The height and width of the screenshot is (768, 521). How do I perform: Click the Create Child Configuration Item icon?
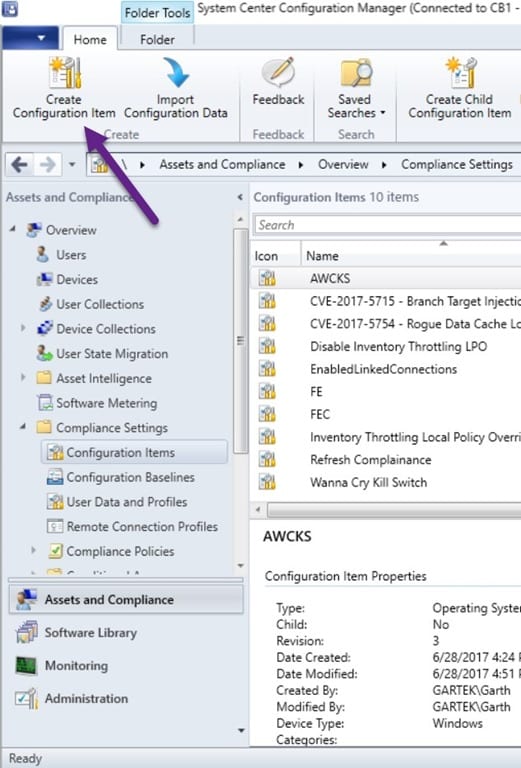click(x=460, y=72)
